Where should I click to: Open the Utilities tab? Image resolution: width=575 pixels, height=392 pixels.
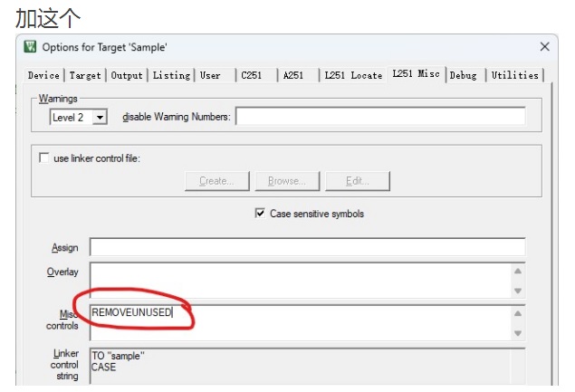pyautogui.click(x=515, y=75)
